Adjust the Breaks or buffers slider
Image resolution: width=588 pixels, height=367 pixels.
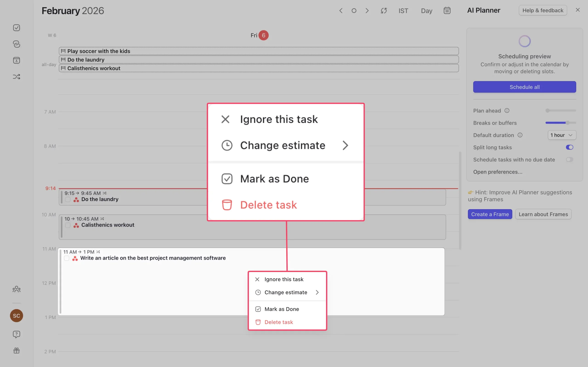click(x=567, y=123)
